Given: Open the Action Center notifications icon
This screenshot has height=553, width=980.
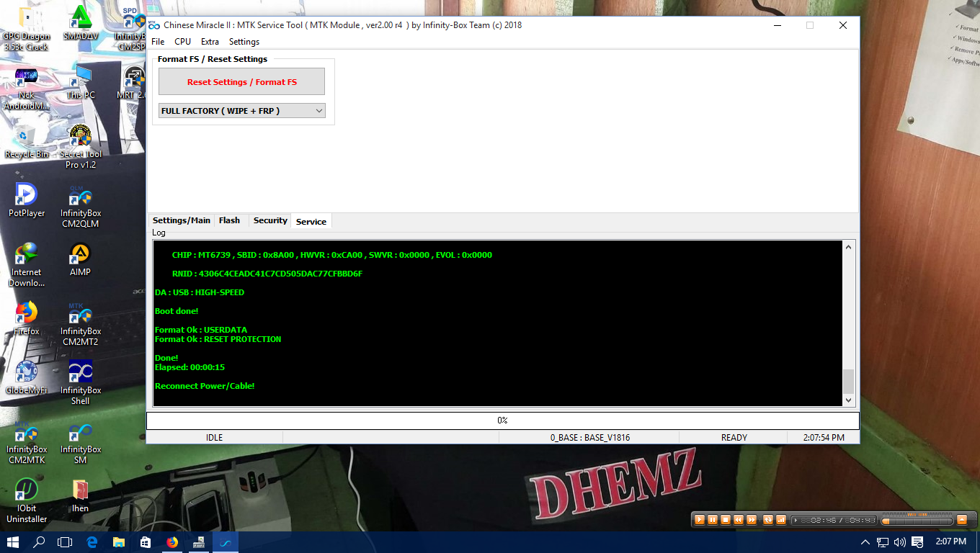Looking at the screenshot, I should pyautogui.click(x=917, y=542).
